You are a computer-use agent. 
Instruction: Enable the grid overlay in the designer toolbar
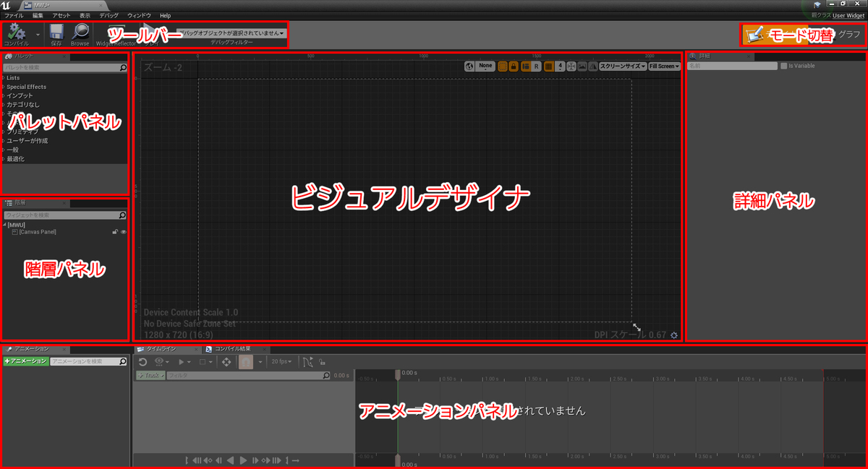click(x=548, y=65)
